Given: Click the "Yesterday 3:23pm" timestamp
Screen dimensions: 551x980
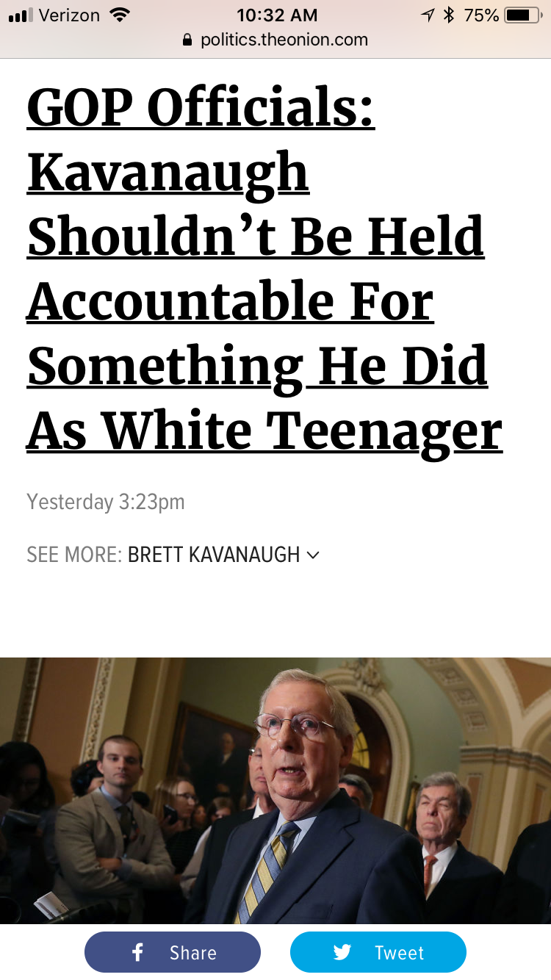Looking at the screenshot, I should point(106,502).
